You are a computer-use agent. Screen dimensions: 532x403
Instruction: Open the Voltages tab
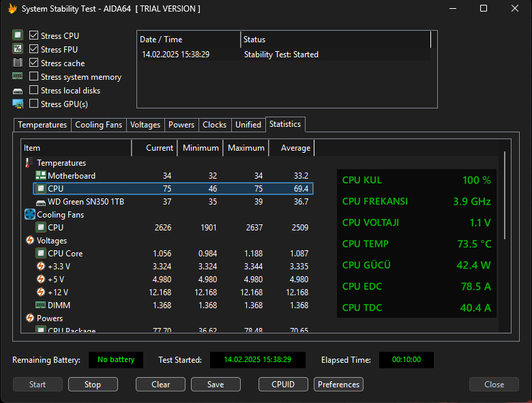click(x=145, y=125)
